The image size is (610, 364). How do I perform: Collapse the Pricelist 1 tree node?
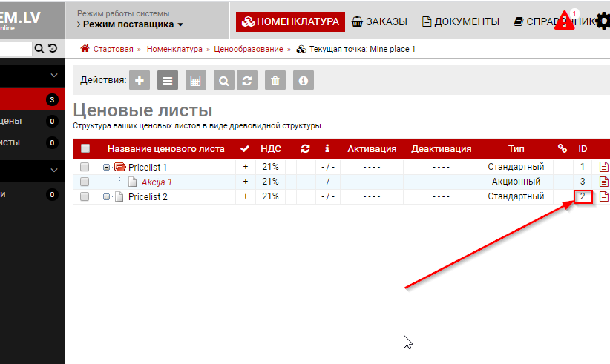(107, 167)
